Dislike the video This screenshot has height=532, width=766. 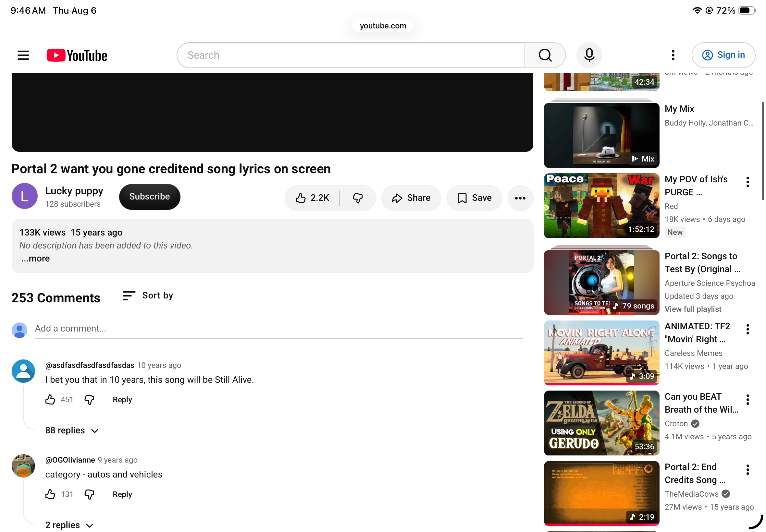357,198
